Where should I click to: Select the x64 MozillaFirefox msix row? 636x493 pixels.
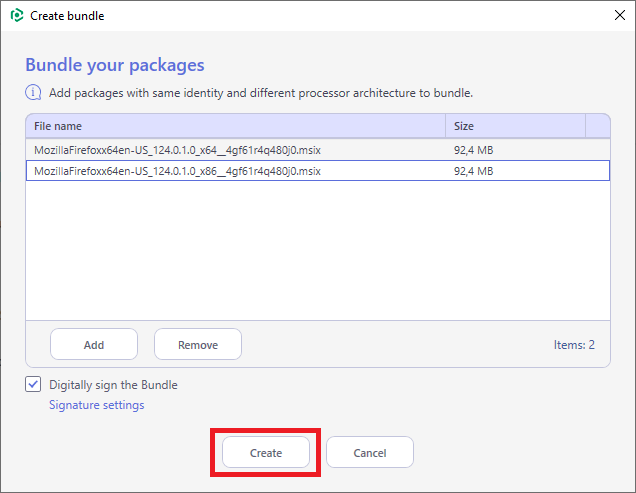point(318,150)
